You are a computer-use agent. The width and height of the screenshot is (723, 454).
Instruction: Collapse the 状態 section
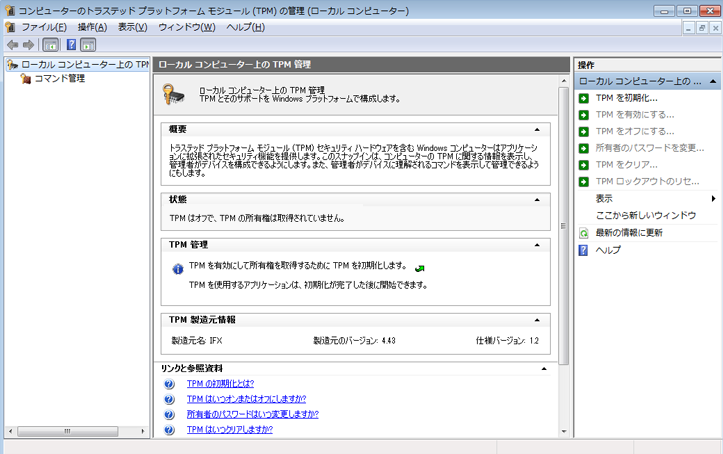537,200
